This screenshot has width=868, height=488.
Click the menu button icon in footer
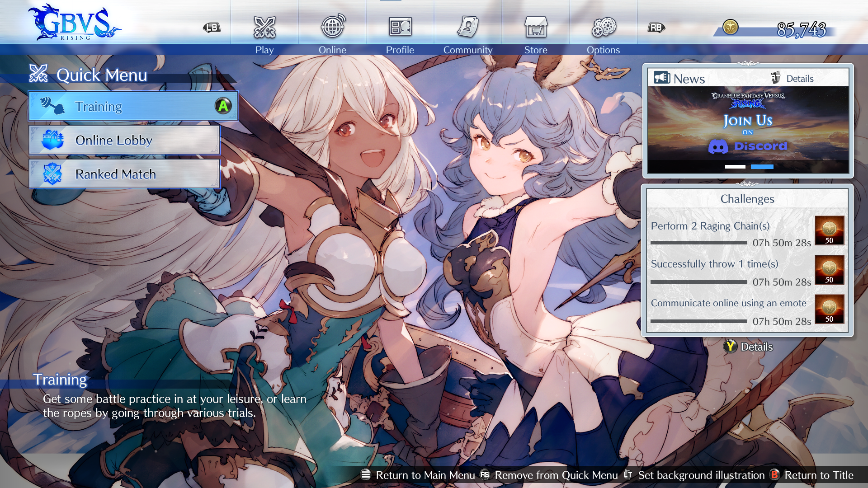366,475
